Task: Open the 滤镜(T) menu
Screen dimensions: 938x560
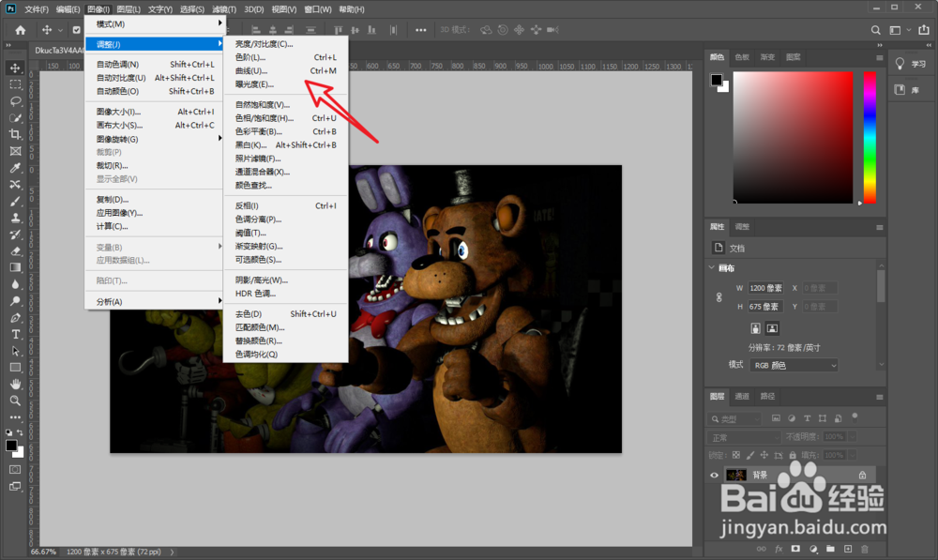Action: [x=224, y=9]
